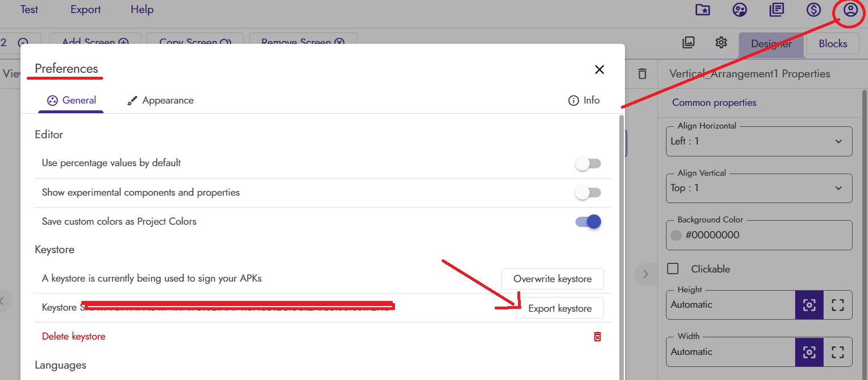This screenshot has height=380, width=868.
Task: Click the Overwrite keystore button
Action: pyautogui.click(x=552, y=279)
